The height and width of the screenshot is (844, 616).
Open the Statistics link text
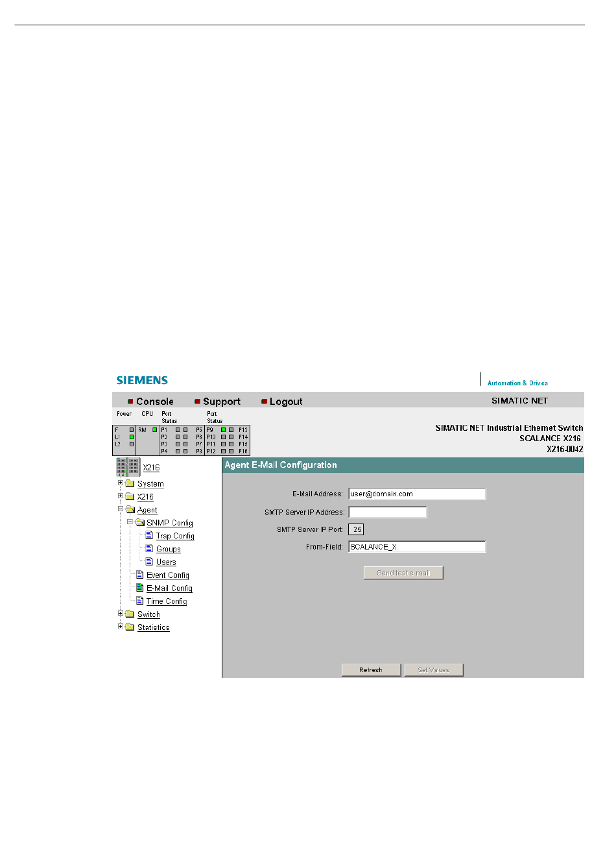point(154,627)
